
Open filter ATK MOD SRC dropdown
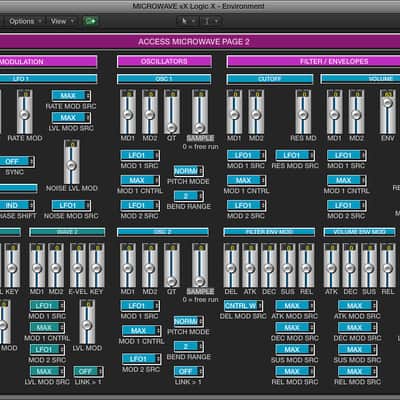(295, 306)
